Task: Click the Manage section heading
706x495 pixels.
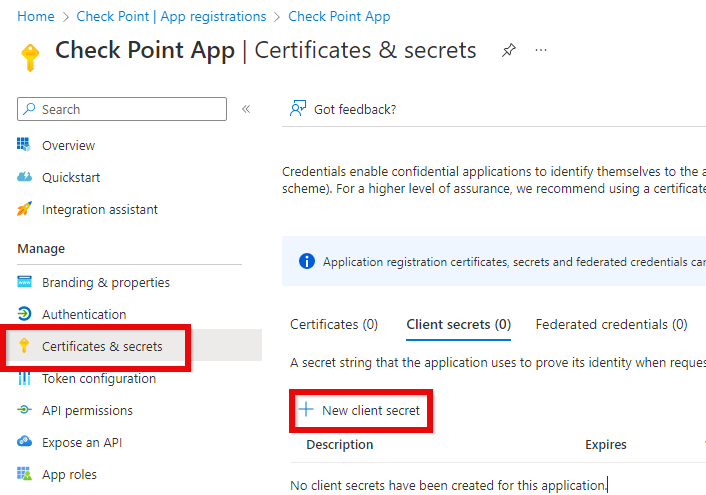Action: (41, 249)
